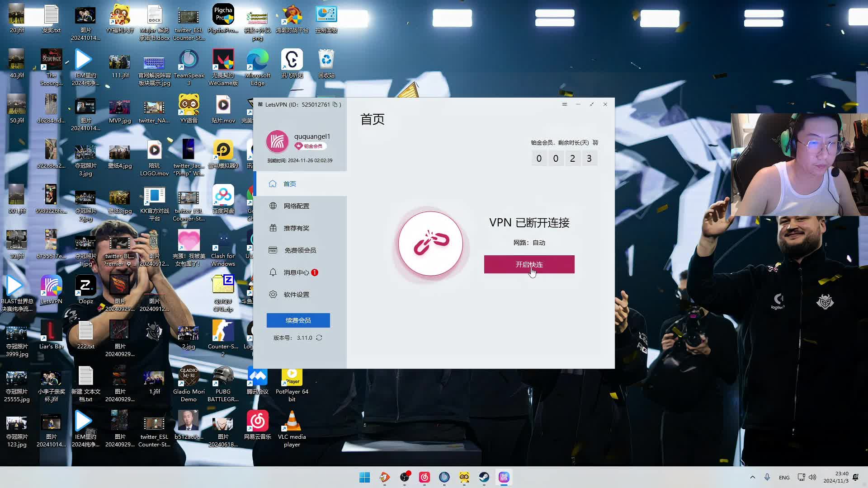Open VLC media player shortcut
This screenshot has width=868, height=488.
(x=292, y=429)
